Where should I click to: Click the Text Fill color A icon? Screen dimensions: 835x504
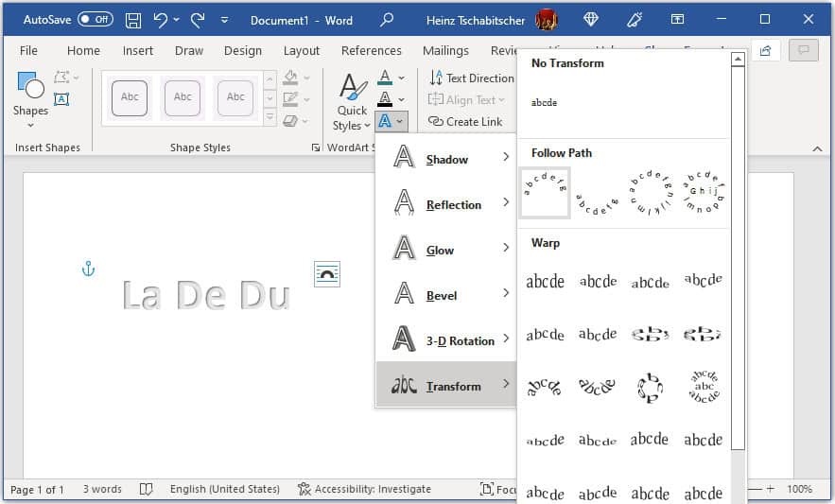(x=385, y=78)
